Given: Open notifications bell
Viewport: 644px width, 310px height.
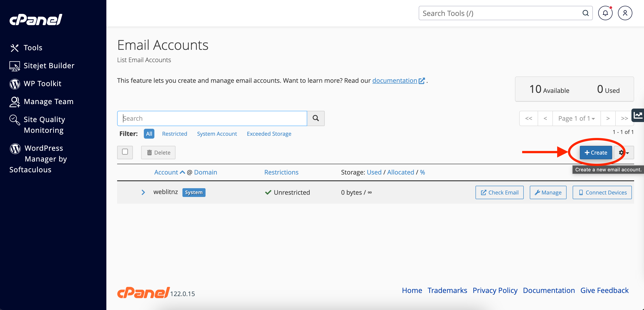Looking at the screenshot, I should [x=605, y=13].
